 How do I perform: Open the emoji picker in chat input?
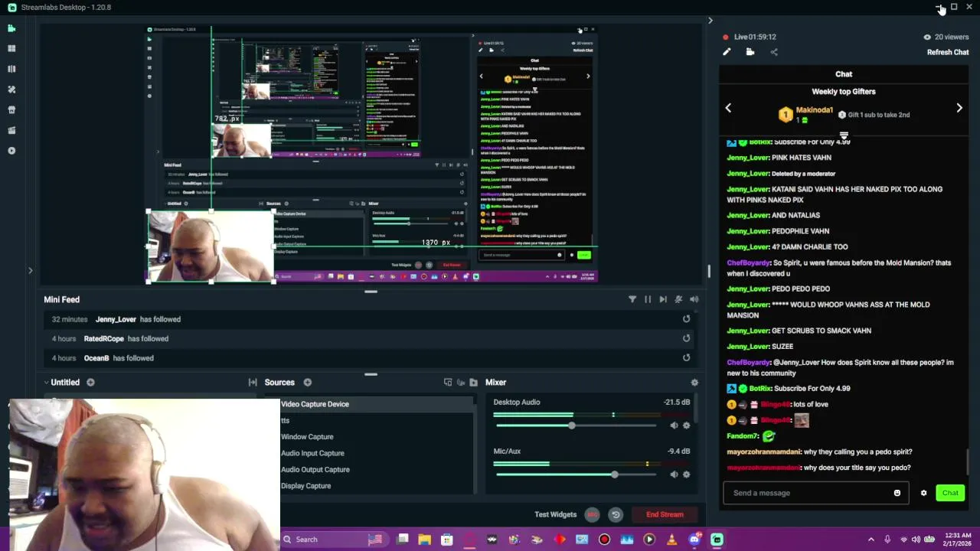897,493
